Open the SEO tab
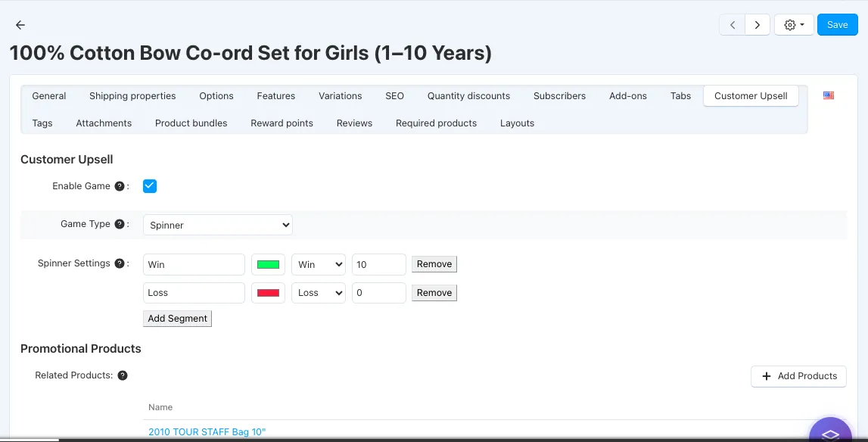The width and height of the screenshot is (868, 442). [395, 96]
